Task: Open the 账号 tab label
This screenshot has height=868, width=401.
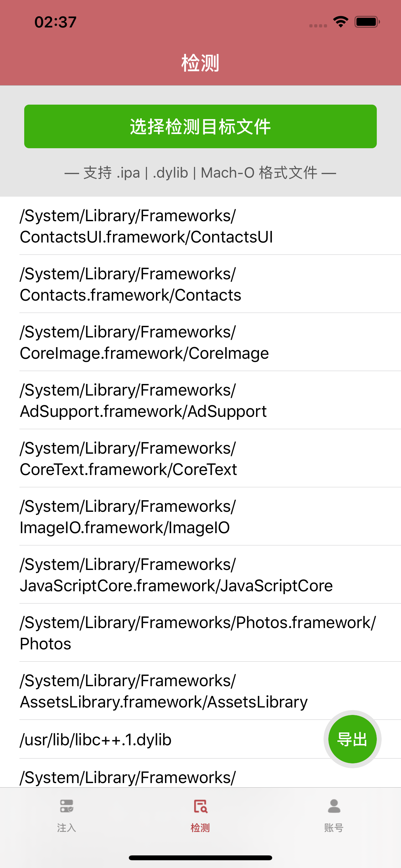Action: (x=334, y=828)
